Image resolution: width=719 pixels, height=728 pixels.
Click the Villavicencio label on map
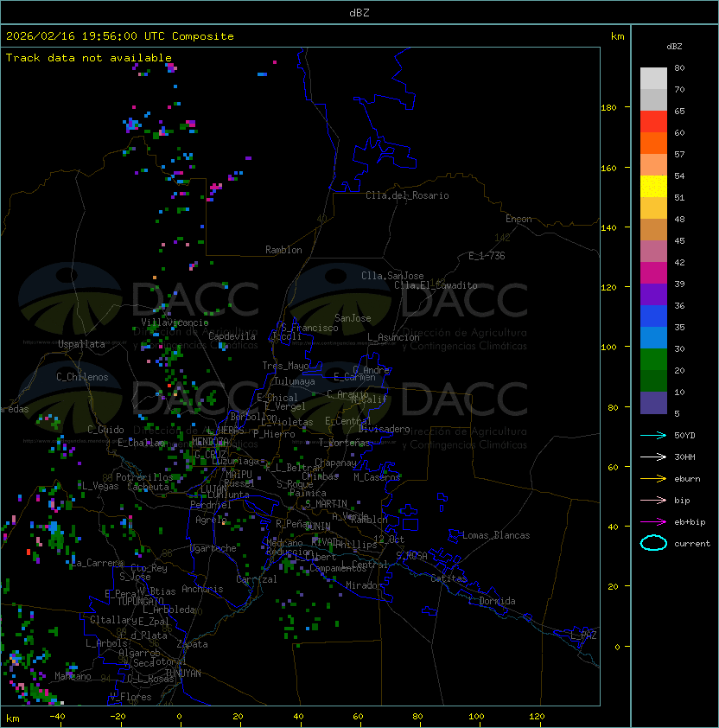[x=175, y=322]
